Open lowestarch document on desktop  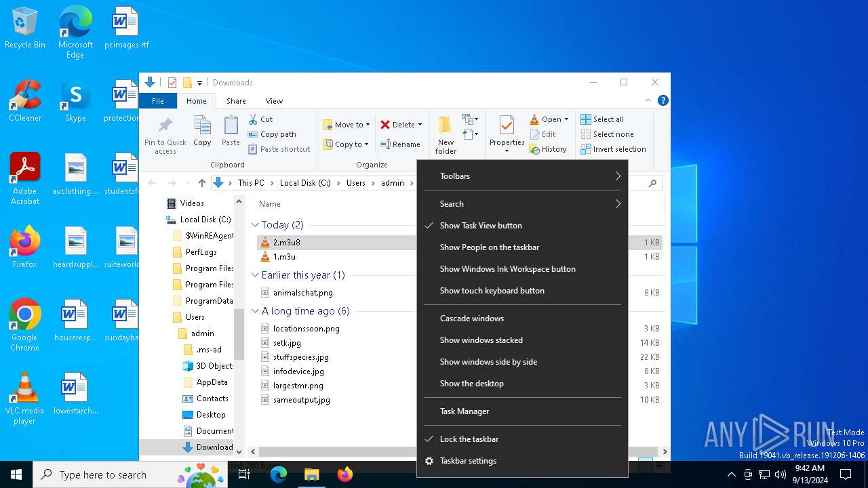point(75,394)
